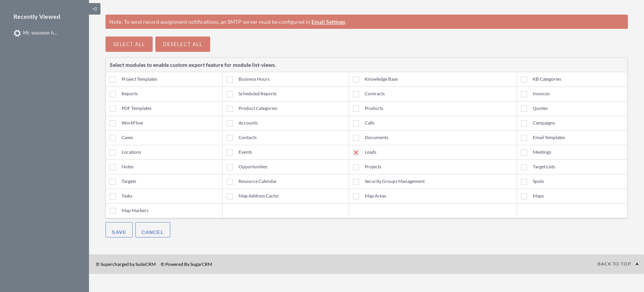
Task: Tick the Product Categories checkbox
Action: coord(230,109)
